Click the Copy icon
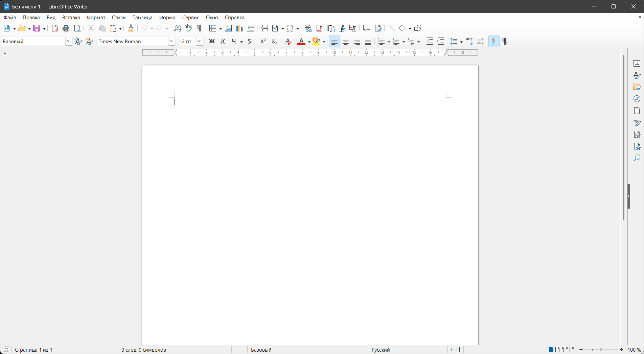Screen dimensions: 644x354 point(102,28)
